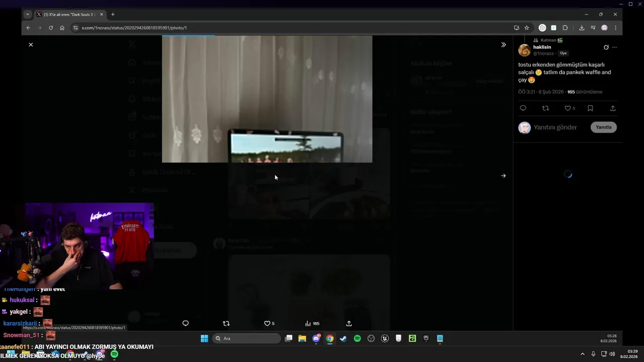Open the Chrome profile avatar
Viewport: 644px width, 362px height.
point(604,28)
